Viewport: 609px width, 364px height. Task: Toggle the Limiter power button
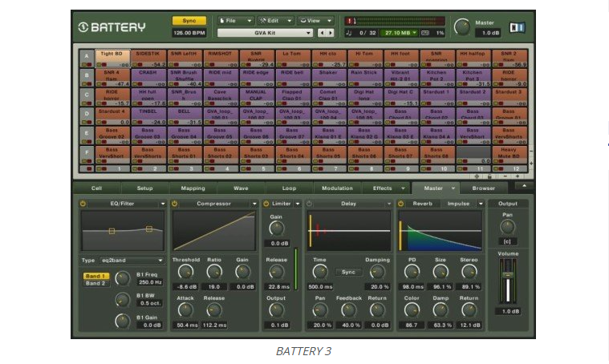click(266, 204)
